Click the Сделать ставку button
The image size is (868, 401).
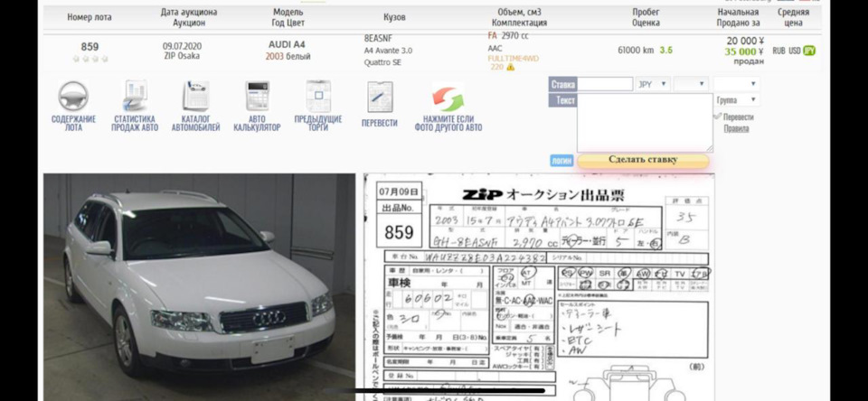(x=643, y=160)
